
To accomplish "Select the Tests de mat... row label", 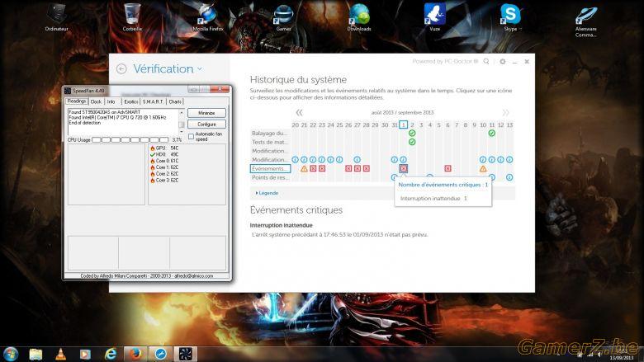I will click(x=269, y=142).
